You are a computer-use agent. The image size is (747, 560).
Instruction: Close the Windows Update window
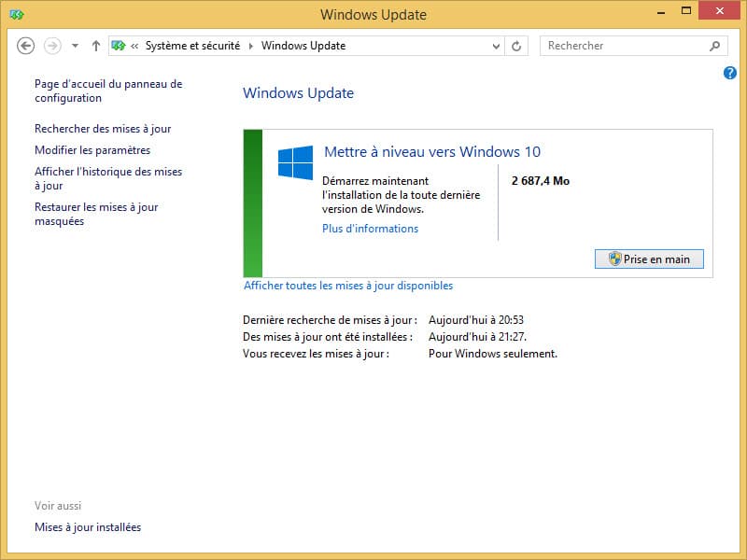pyautogui.click(x=719, y=10)
